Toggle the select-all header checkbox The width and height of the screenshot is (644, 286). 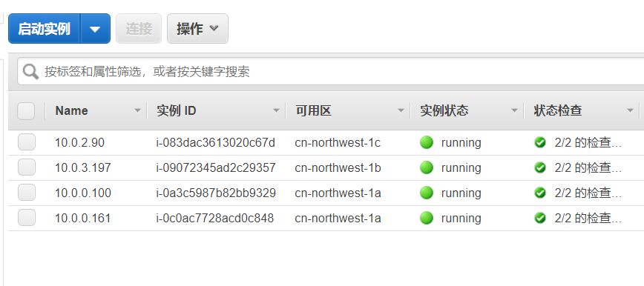[26, 111]
